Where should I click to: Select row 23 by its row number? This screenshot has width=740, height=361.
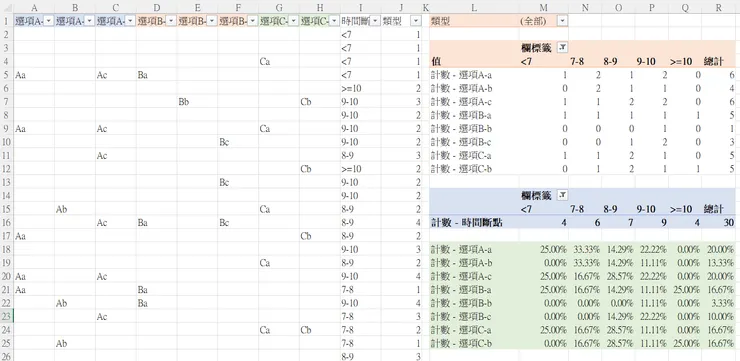point(7,317)
